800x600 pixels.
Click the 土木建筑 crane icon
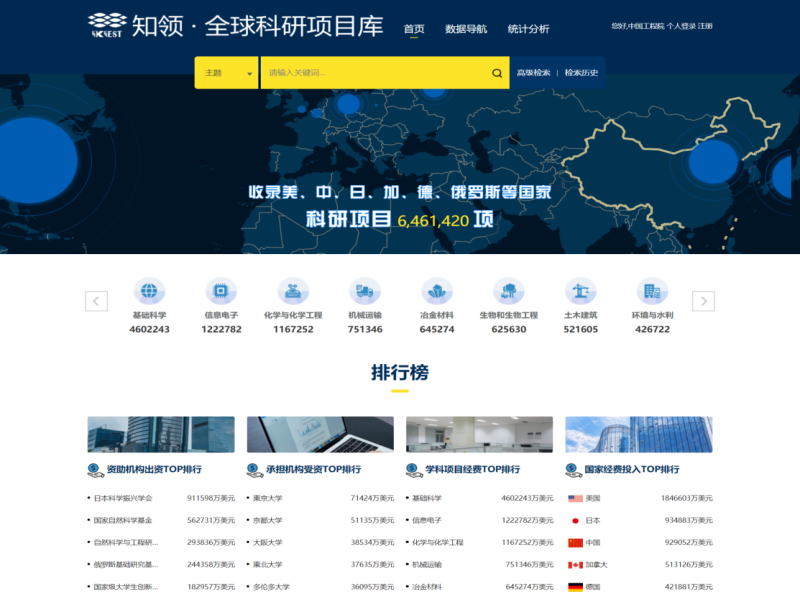tap(580, 291)
